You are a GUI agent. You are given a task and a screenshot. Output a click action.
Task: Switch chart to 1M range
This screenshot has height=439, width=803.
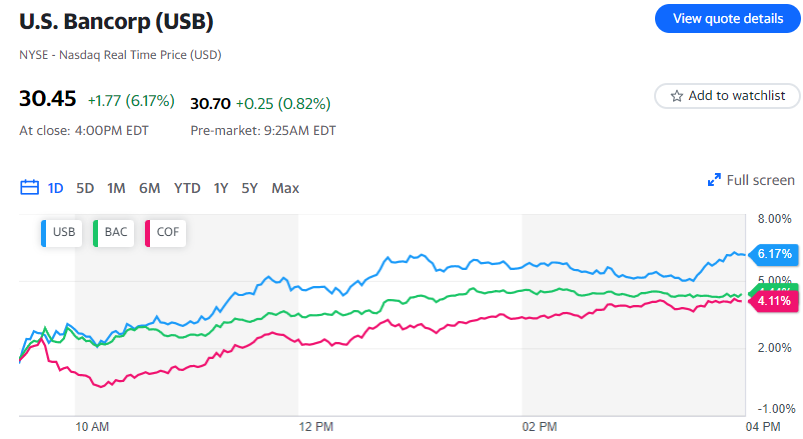click(x=116, y=189)
